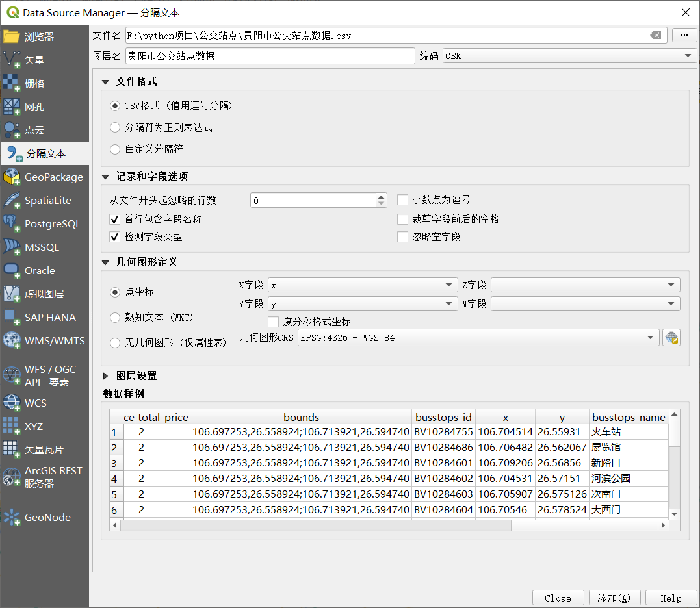
Task: Select the 分隔文本 delimited text icon
Action: pos(15,153)
